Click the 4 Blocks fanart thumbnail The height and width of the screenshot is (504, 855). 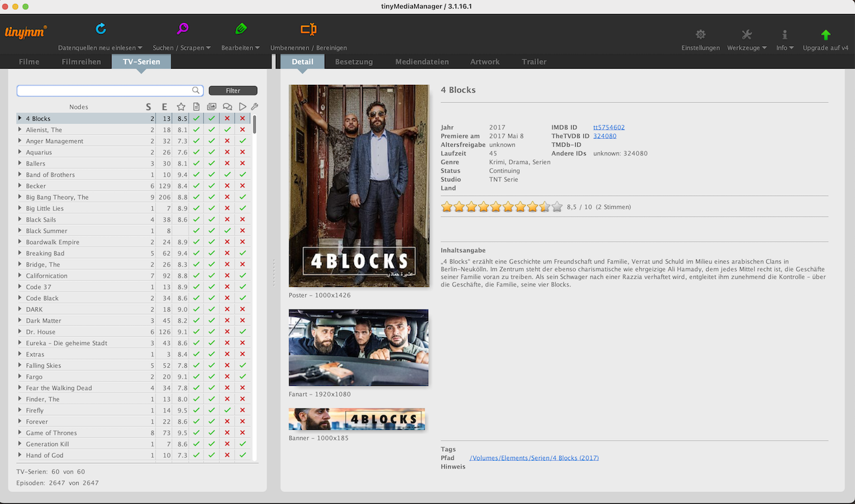point(359,347)
